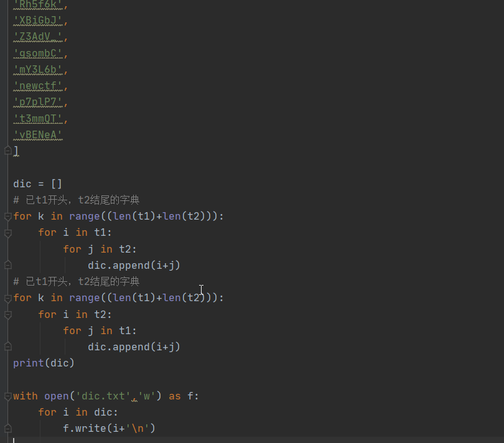Collapse the 'for i in t2:' loop fold
Screen dimensions: 504x443
pos(8,314)
